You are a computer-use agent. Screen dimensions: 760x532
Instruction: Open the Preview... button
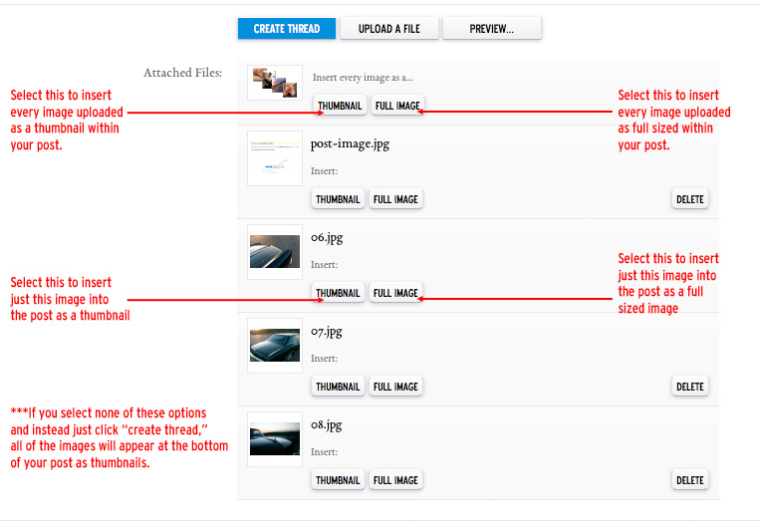[x=492, y=29]
